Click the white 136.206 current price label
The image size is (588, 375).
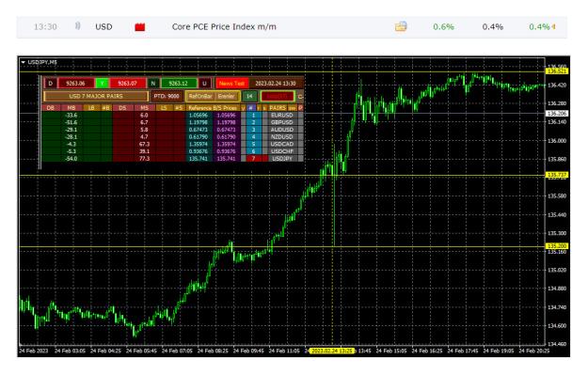(x=557, y=113)
